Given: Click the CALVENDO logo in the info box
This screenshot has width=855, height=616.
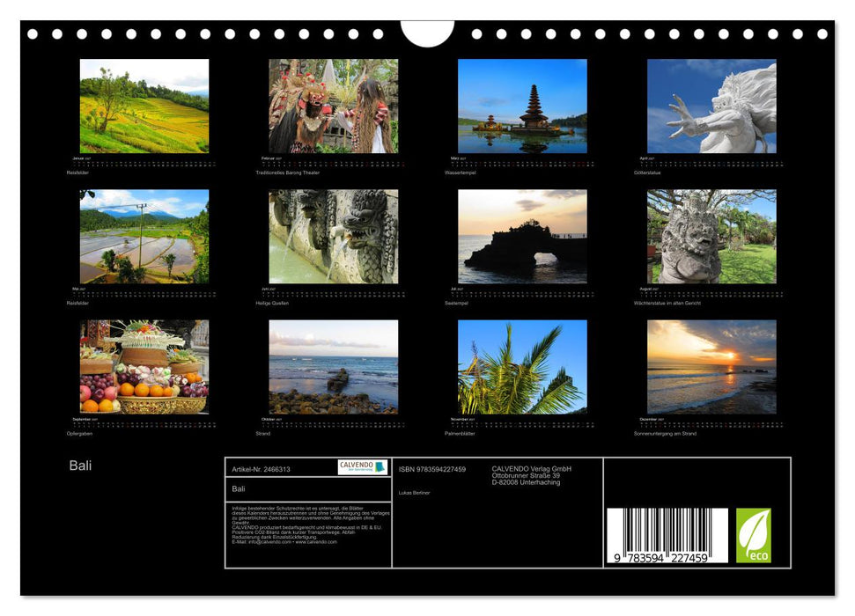Looking at the screenshot, I should tap(362, 467).
